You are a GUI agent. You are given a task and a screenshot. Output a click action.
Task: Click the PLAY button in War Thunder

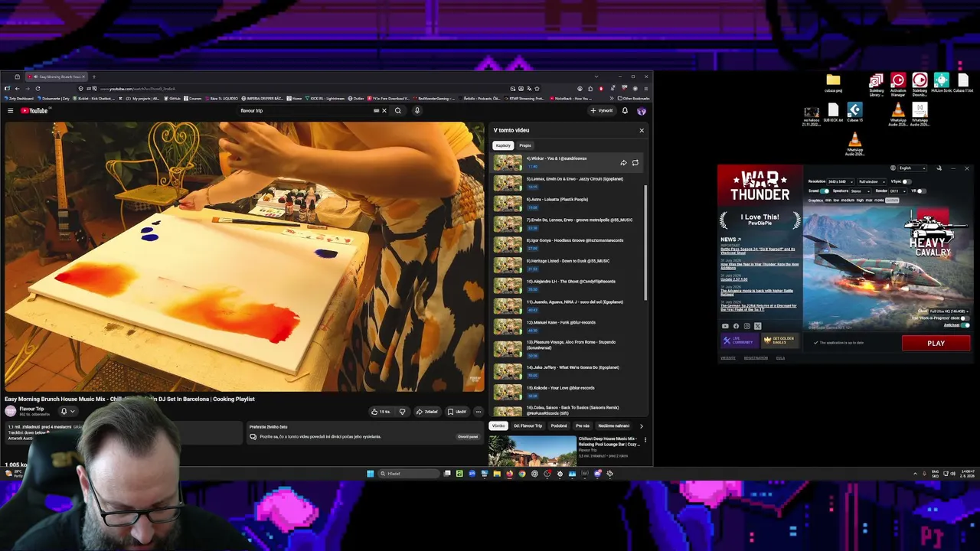pos(936,344)
